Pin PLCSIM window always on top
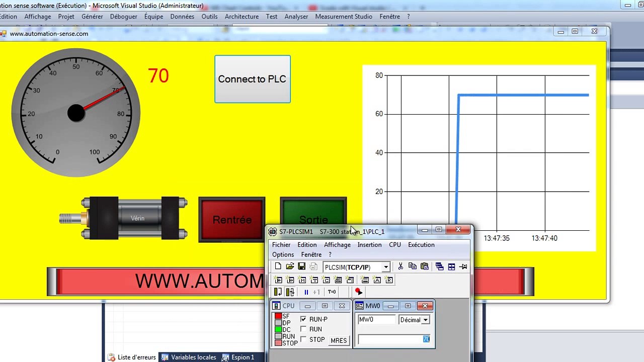This screenshot has height=362, width=644. [x=463, y=266]
